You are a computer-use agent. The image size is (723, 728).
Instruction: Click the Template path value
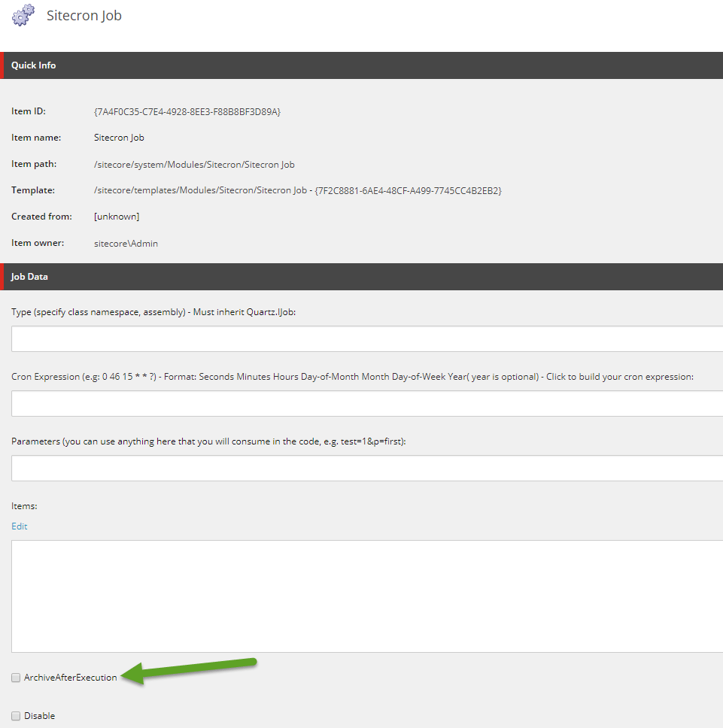coord(297,190)
